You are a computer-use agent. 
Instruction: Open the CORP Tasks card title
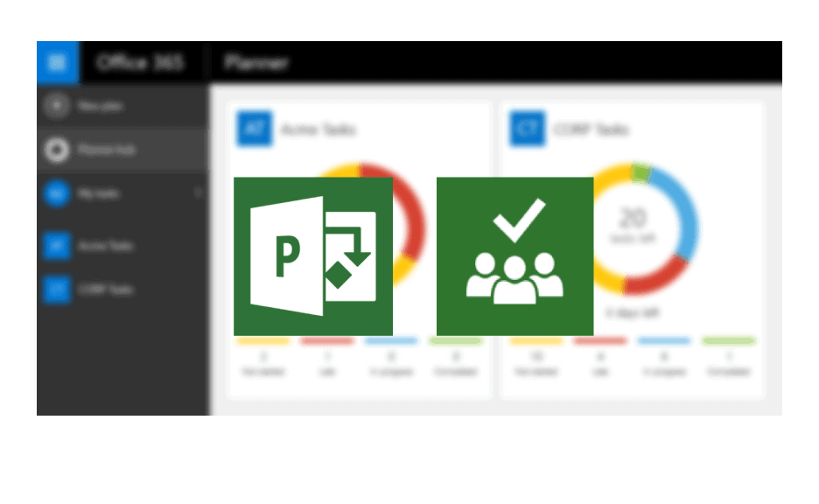591,129
